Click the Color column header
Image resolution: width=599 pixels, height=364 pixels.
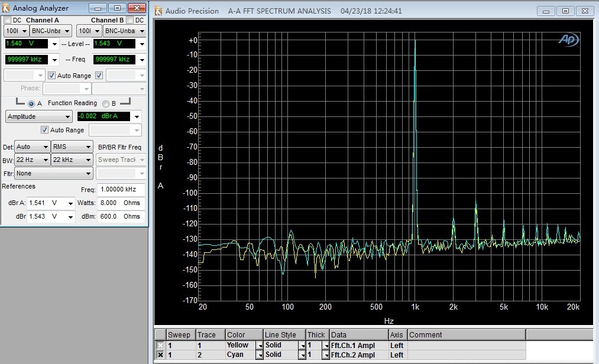tap(244, 334)
